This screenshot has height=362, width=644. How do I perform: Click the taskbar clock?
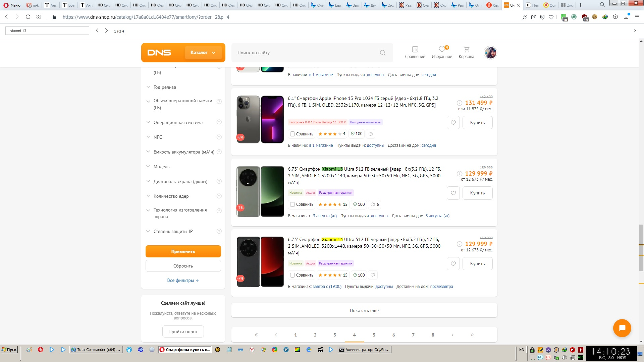point(611,354)
